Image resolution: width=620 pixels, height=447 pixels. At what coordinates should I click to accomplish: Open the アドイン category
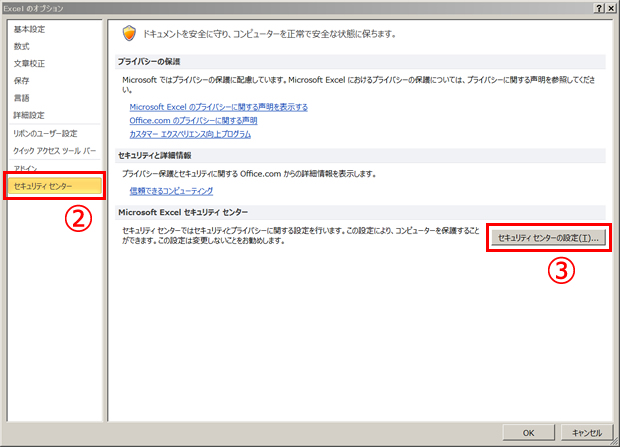[25, 168]
